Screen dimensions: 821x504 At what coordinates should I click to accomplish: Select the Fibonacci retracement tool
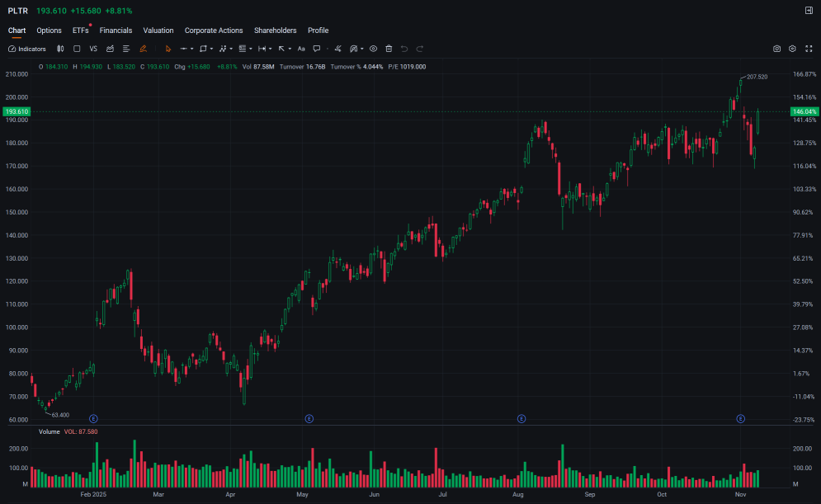pyautogui.click(x=243, y=49)
